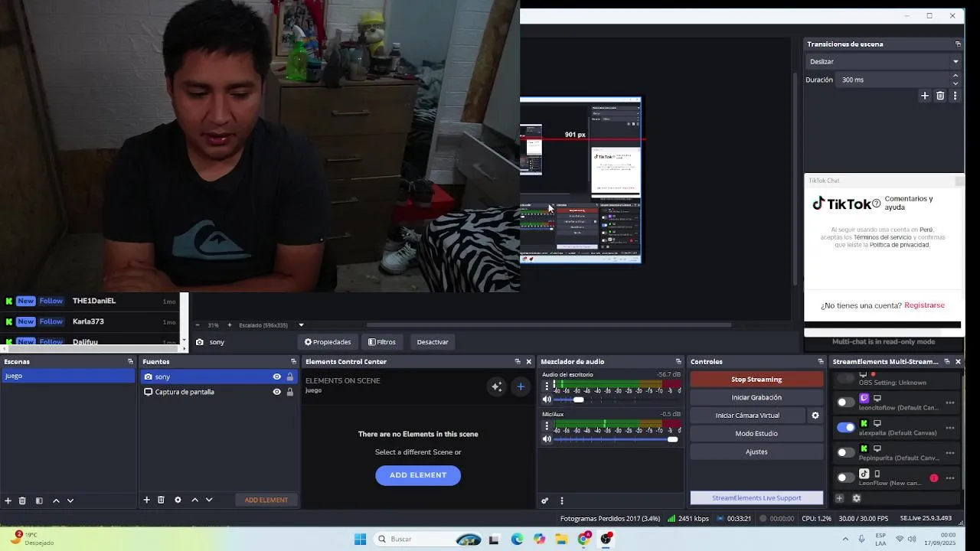The image size is (980, 551).
Task: Open transition properties three-dots menu
Action: pos(955,96)
